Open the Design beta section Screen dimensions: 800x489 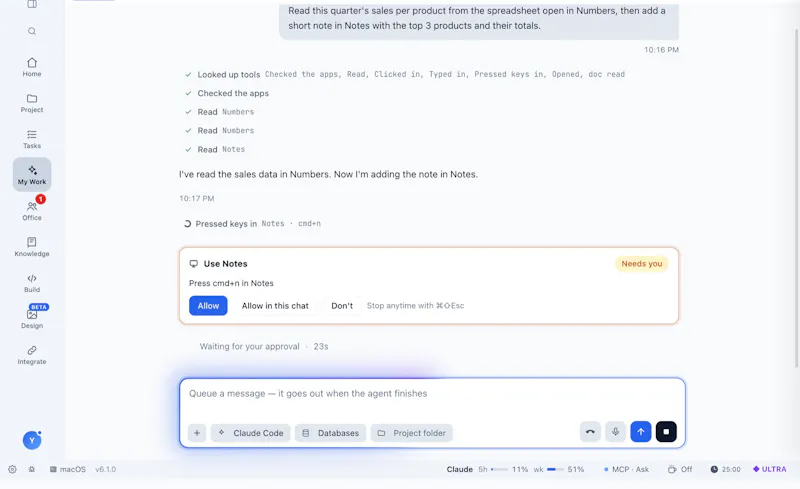point(32,319)
